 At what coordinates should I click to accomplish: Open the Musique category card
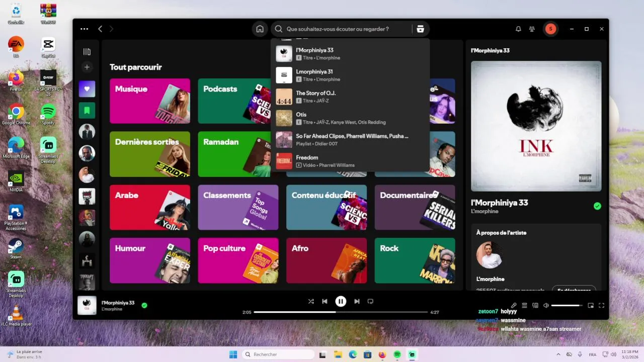[x=150, y=101]
